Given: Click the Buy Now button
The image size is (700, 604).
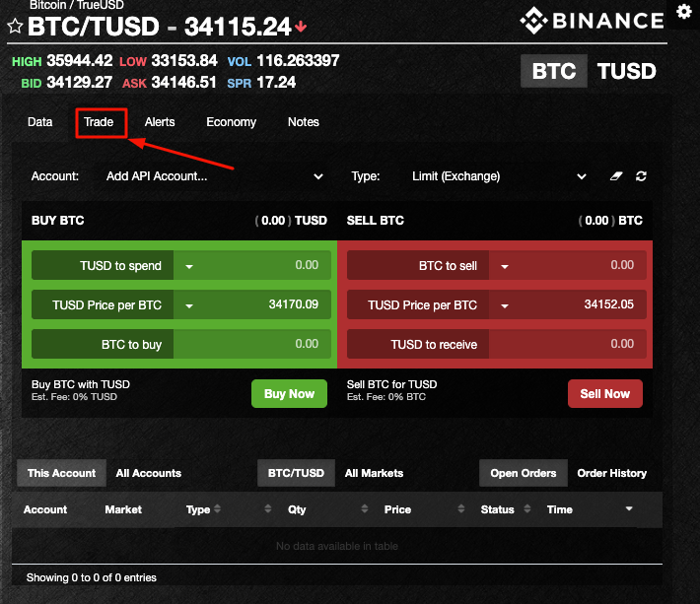Looking at the screenshot, I should [289, 393].
